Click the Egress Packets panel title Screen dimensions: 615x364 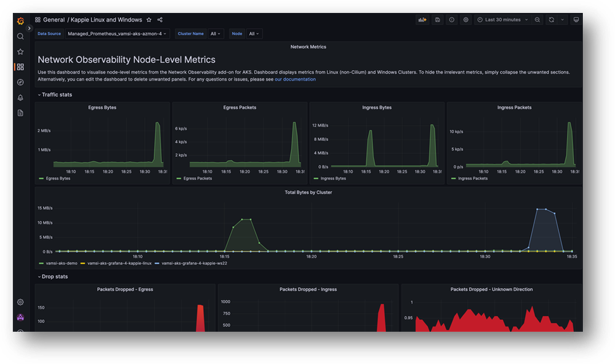click(x=239, y=108)
